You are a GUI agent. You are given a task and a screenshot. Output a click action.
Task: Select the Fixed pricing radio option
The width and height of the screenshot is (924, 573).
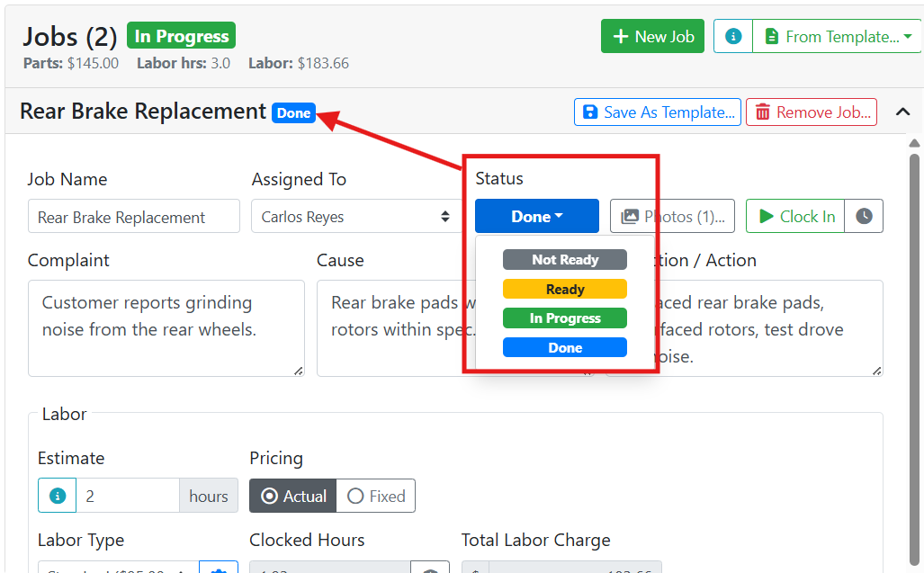(x=376, y=496)
